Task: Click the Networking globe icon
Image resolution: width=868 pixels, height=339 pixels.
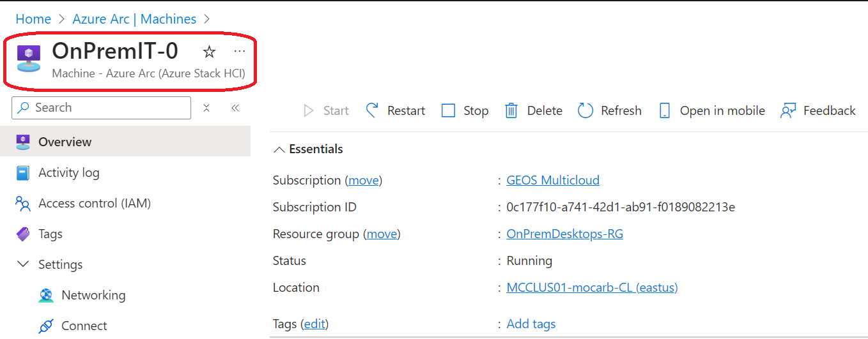Action: click(x=46, y=296)
